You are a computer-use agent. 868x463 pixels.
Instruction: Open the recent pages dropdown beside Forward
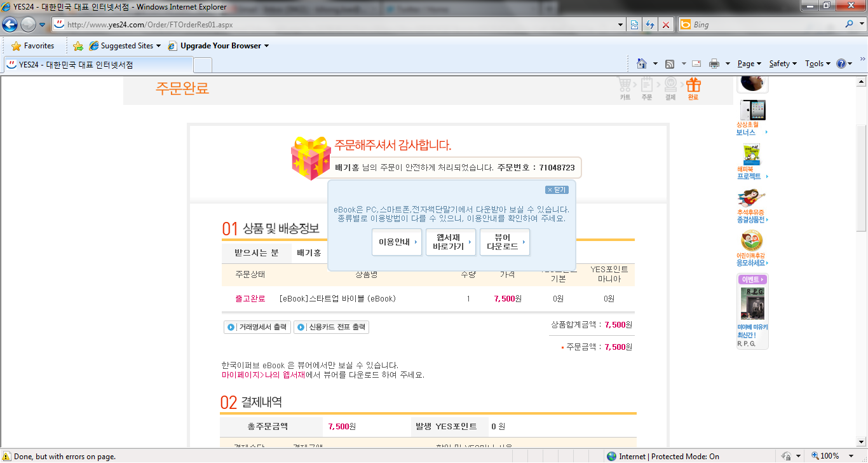coord(42,25)
